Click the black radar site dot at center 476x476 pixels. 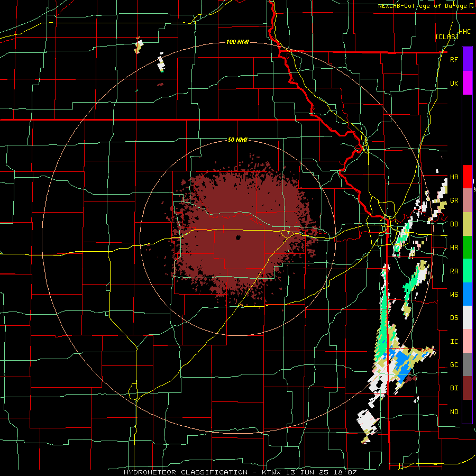[x=239, y=237]
